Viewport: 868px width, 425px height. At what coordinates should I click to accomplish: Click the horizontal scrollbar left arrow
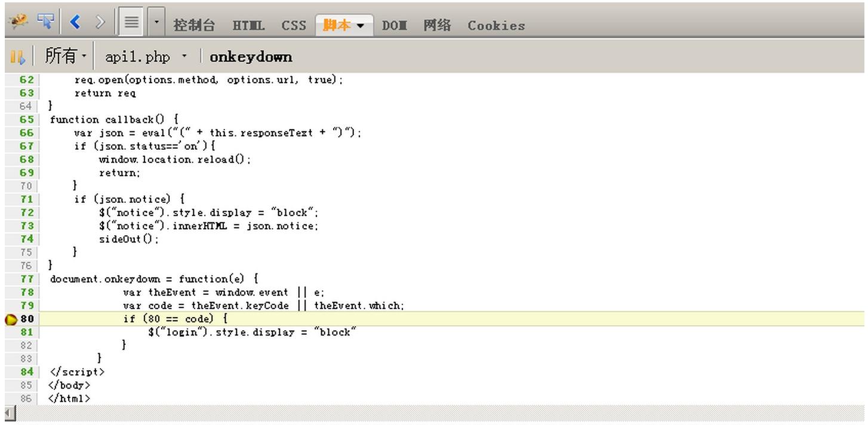click(x=9, y=412)
